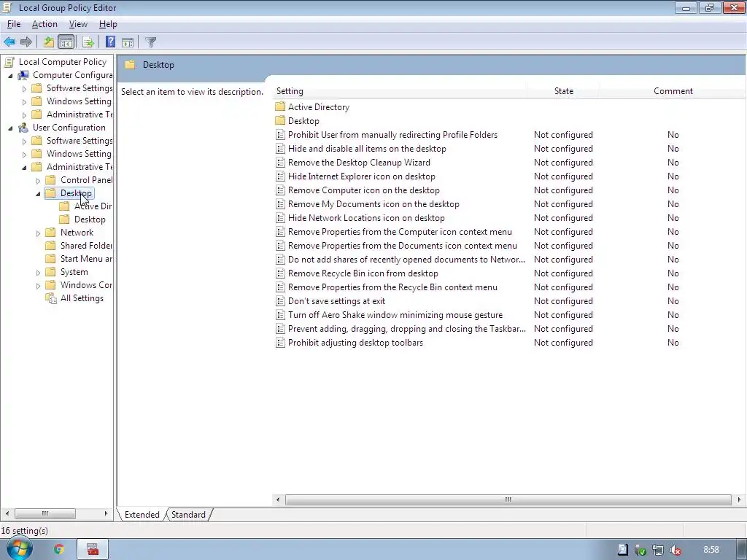Select 'Remove Recycle Bin icon from desktop'
This screenshot has width=747, height=560.
[363, 273]
